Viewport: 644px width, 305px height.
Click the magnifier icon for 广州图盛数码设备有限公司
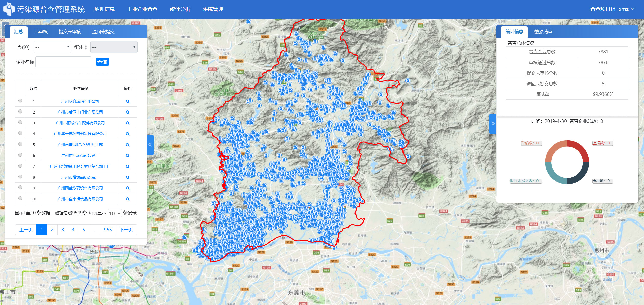coord(128,188)
